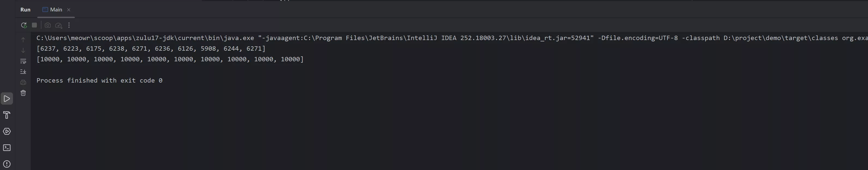The height and width of the screenshot is (170, 868).
Task: Click the profiler gauge icon
Action: pyautogui.click(x=58, y=25)
